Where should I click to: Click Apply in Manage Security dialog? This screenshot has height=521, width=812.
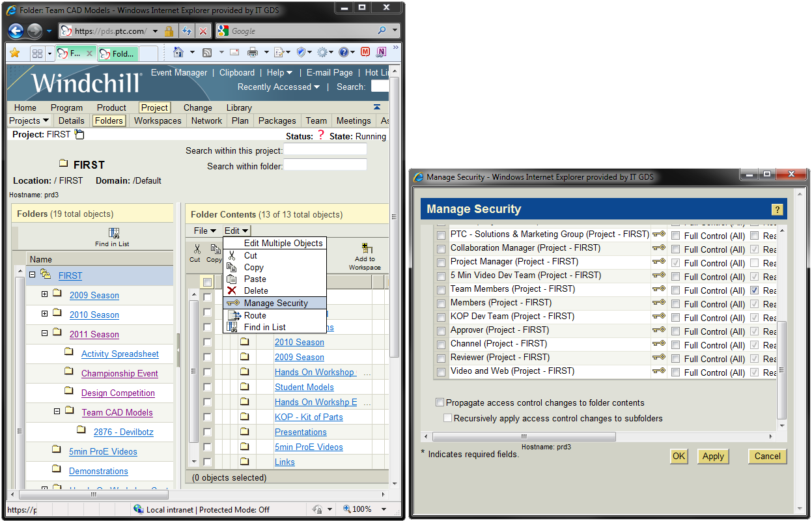[x=713, y=456]
